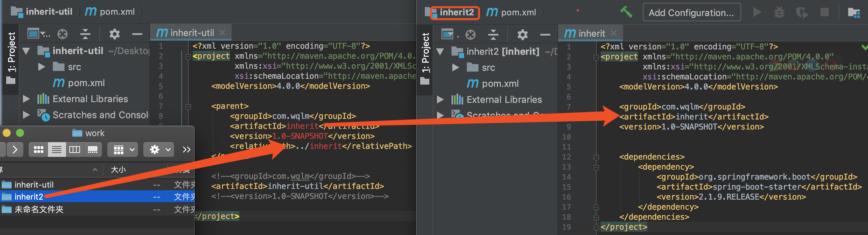Sort Finder list by 大小 column

118,170
